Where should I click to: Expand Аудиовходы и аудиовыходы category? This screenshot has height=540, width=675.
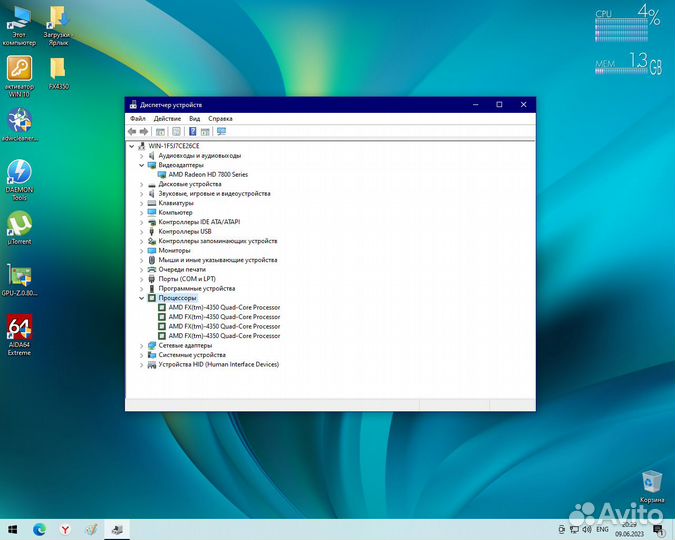(142, 155)
